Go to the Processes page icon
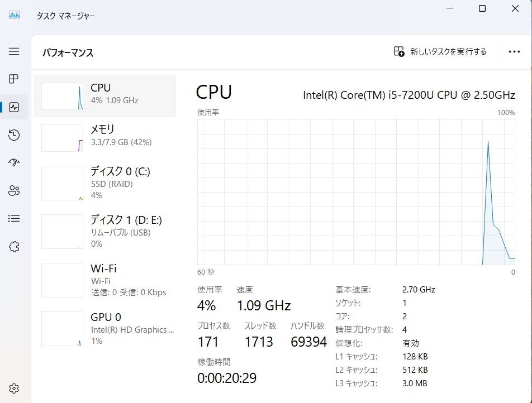Image resolution: width=532 pixels, height=403 pixels. click(13, 79)
